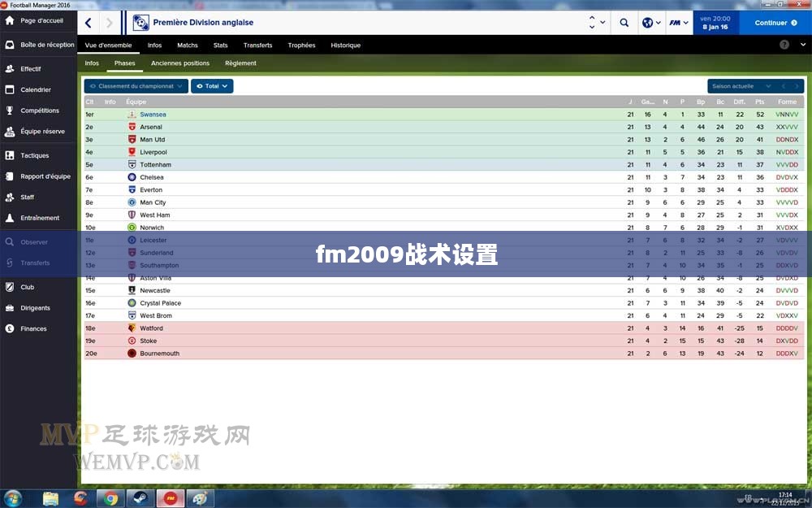
Task: Select Anciennes positions sub-tab
Action: pos(180,63)
